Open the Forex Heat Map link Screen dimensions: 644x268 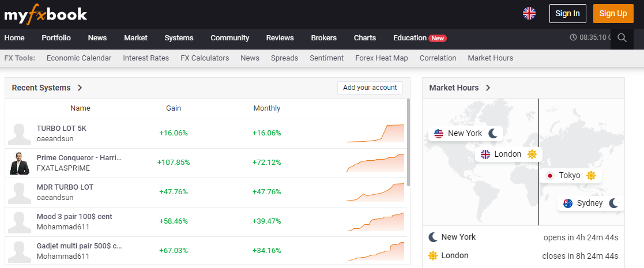[x=381, y=58]
